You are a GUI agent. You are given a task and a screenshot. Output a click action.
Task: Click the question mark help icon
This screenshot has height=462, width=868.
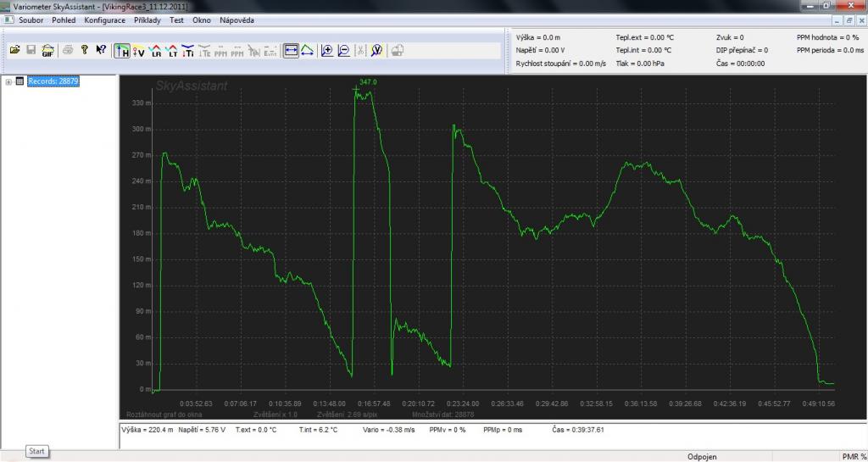click(84, 50)
